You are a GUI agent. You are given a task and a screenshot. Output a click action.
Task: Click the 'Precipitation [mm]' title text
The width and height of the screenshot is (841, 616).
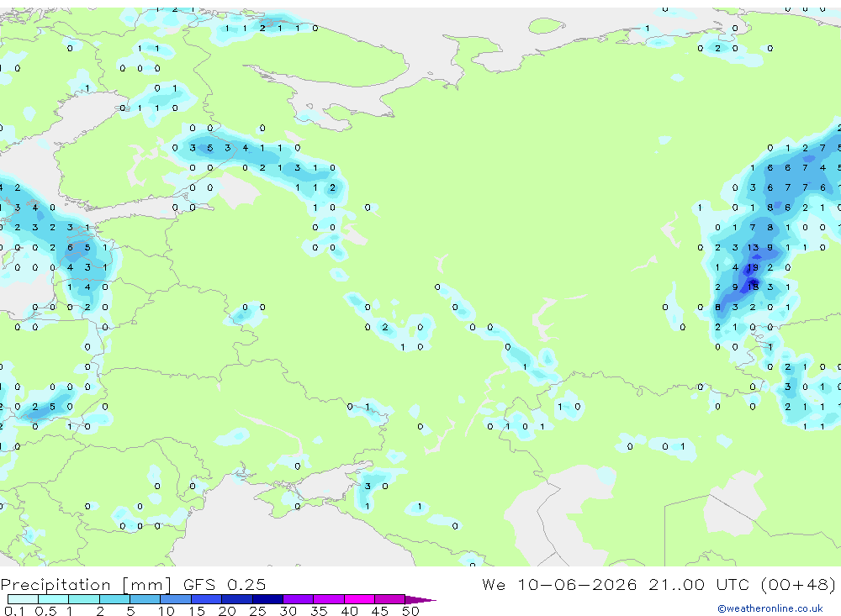(86, 585)
